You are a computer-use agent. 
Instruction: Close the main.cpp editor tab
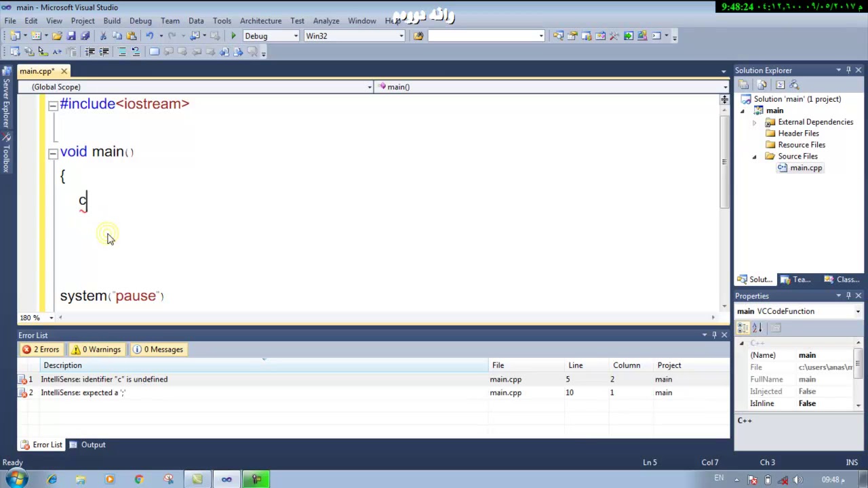[64, 71]
